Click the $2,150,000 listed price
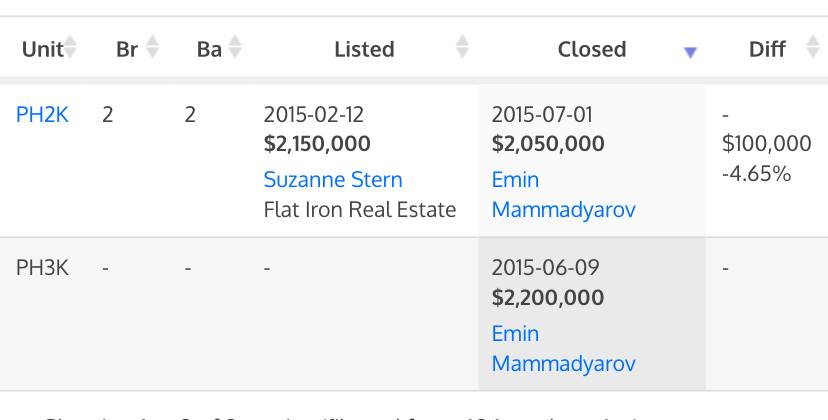The height and width of the screenshot is (420, 828). pos(317,144)
